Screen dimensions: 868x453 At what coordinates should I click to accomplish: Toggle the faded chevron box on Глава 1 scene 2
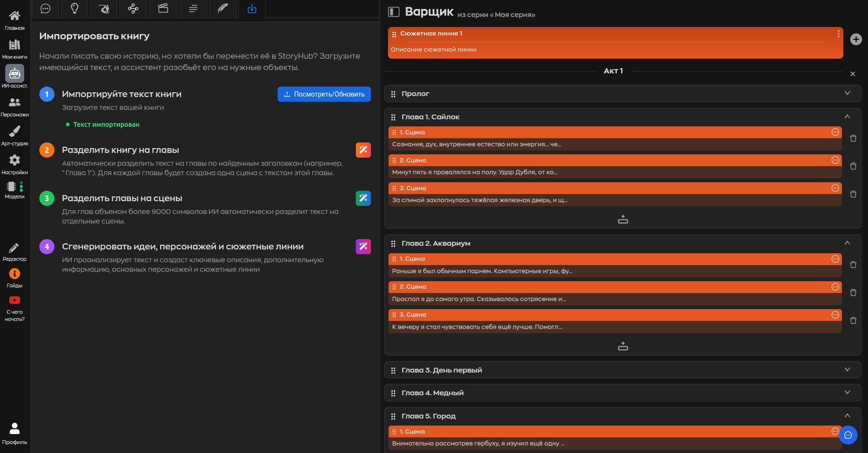(x=824, y=160)
